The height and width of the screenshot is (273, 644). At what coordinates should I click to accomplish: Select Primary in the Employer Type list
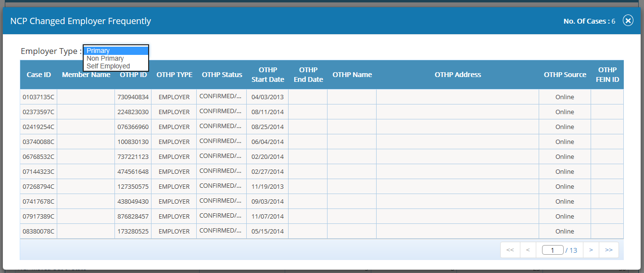(115, 51)
